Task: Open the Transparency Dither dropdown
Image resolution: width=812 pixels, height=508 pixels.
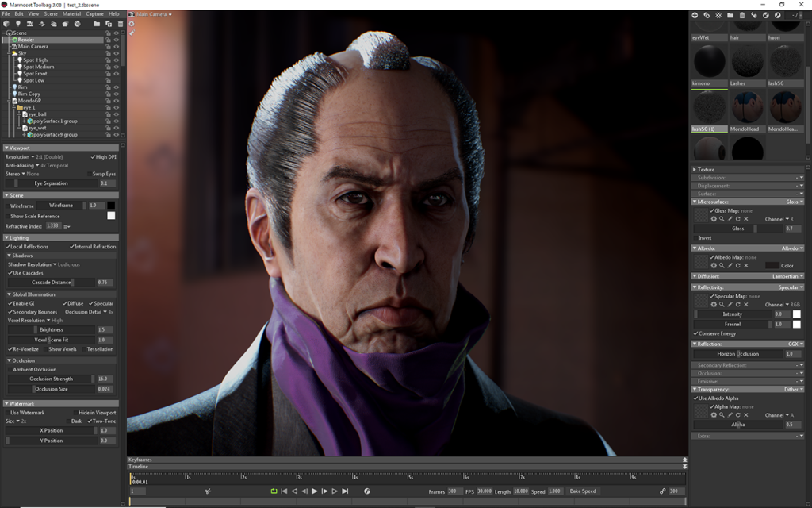Action: click(x=793, y=389)
